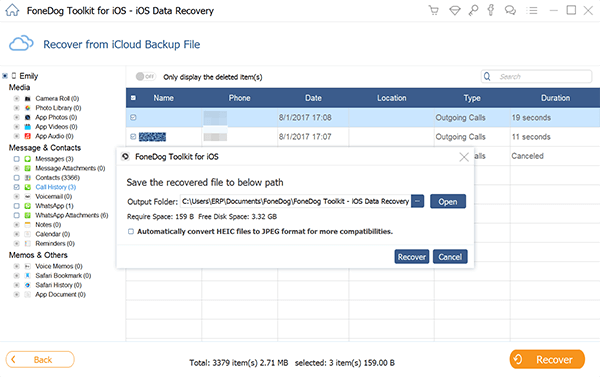The image size is (600, 377).
Task: Click the FoneDog dialog logo icon
Action: pos(125,157)
